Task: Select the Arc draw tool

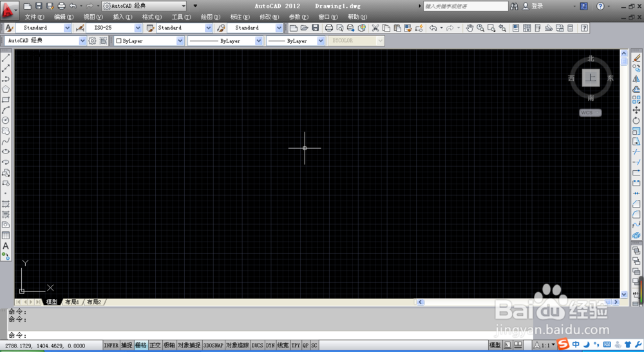Action: coord(6,110)
